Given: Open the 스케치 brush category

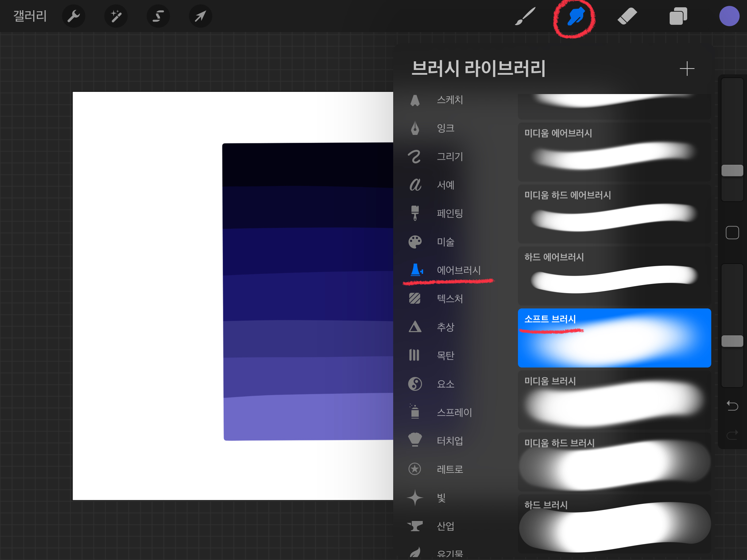Looking at the screenshot, I should [x=449, y=100].
